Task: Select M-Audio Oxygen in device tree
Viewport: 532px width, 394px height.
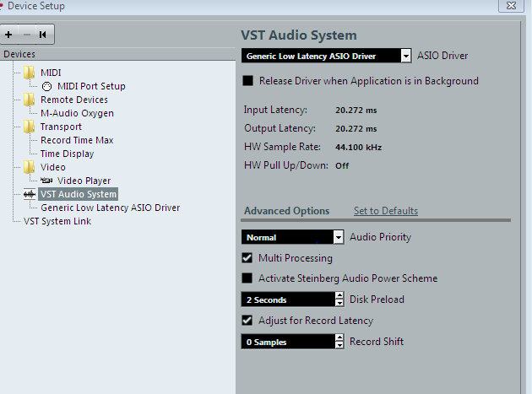Action: coord(78,113)
